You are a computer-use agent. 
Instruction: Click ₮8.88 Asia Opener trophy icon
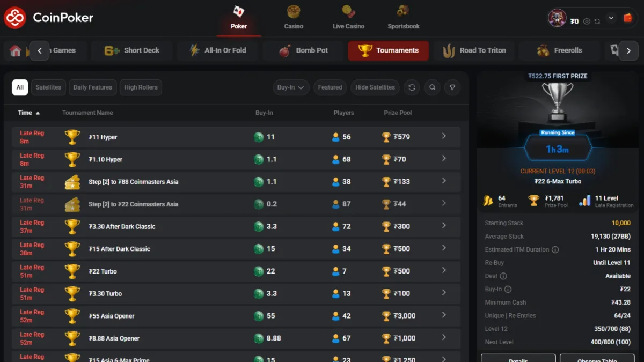[x=72, y=338]
